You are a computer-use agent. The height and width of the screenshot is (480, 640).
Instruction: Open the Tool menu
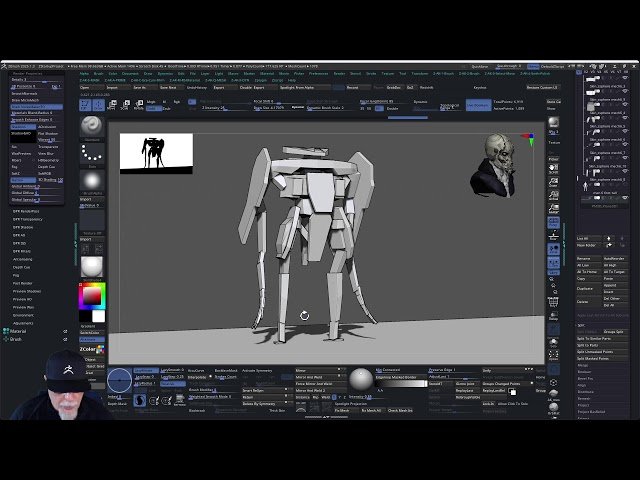point(402,74)
